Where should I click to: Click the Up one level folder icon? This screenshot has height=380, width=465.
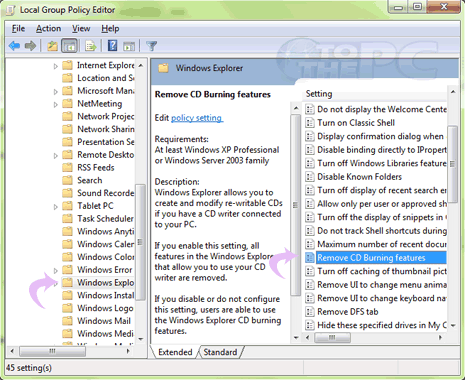(52, 46)
